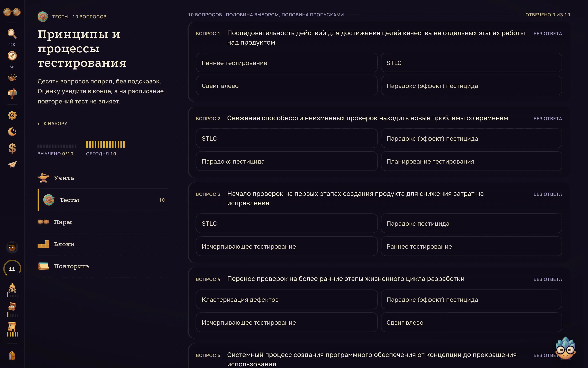
Task: Choose Парадокс (эффект) пестицида in question 1
Action: click(471, 86)
